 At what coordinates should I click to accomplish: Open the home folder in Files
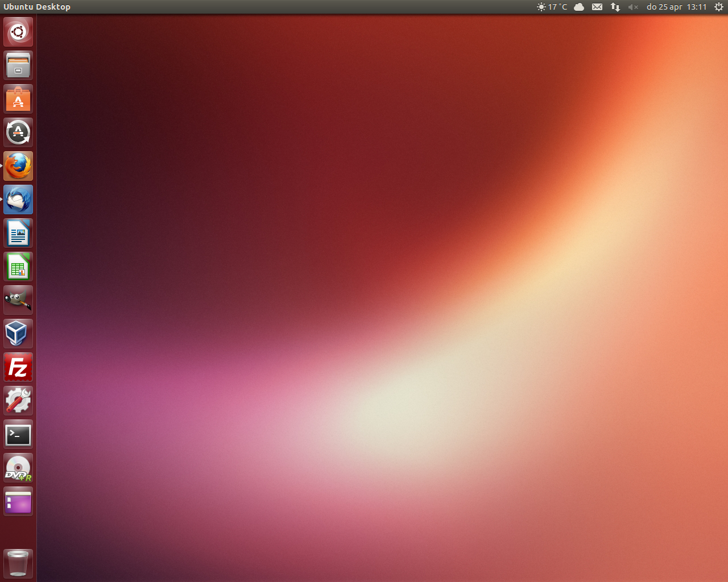pyautogui.click(x=18, y=65)
